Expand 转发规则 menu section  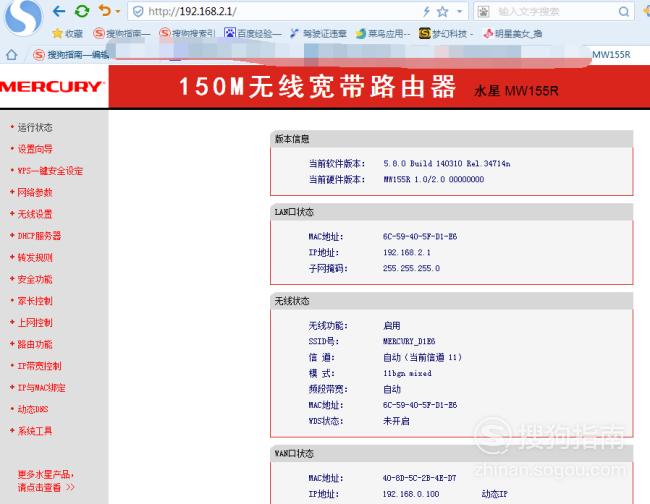click(x=35, y=257)
